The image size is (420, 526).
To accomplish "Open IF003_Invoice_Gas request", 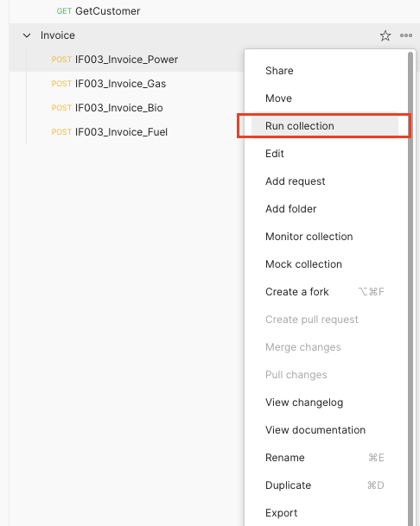I will 108,84.
